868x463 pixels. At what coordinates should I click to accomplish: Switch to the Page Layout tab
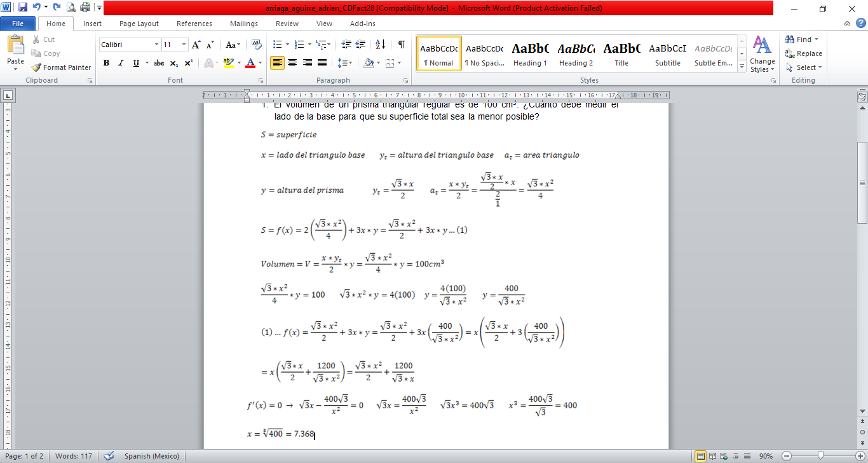[x=139, y=24]
